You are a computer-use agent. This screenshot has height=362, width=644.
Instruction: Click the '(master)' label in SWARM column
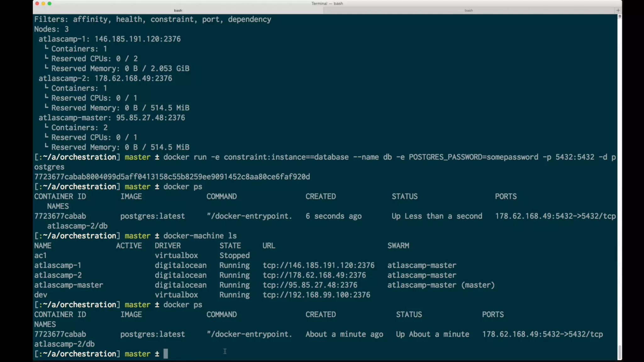pyautogui.click(x=478, y=285)
